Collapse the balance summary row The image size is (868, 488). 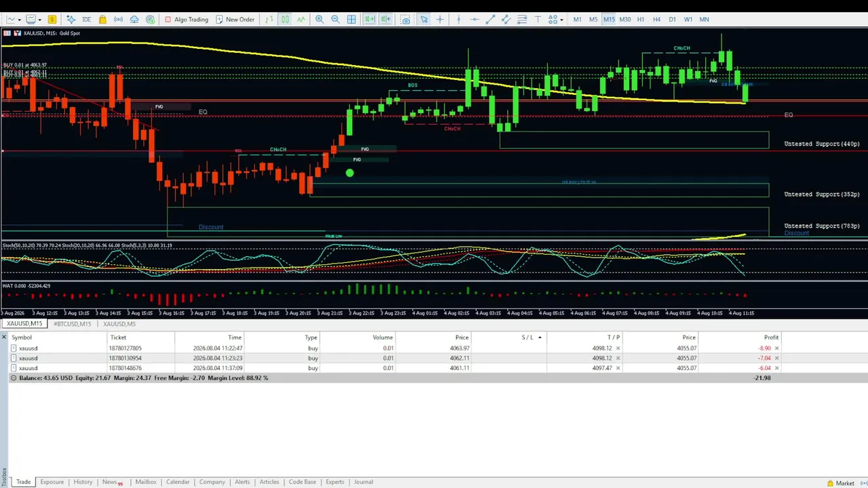click(13, 378)
